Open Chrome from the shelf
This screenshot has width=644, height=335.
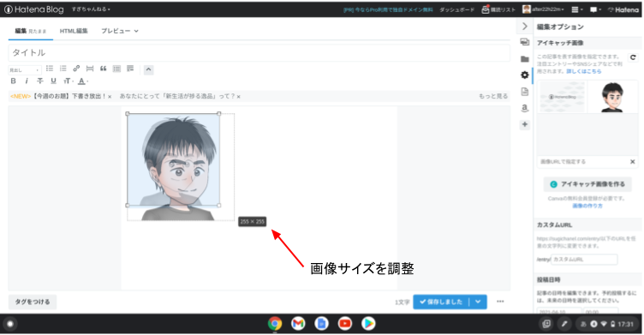click(x=275, y=324)
